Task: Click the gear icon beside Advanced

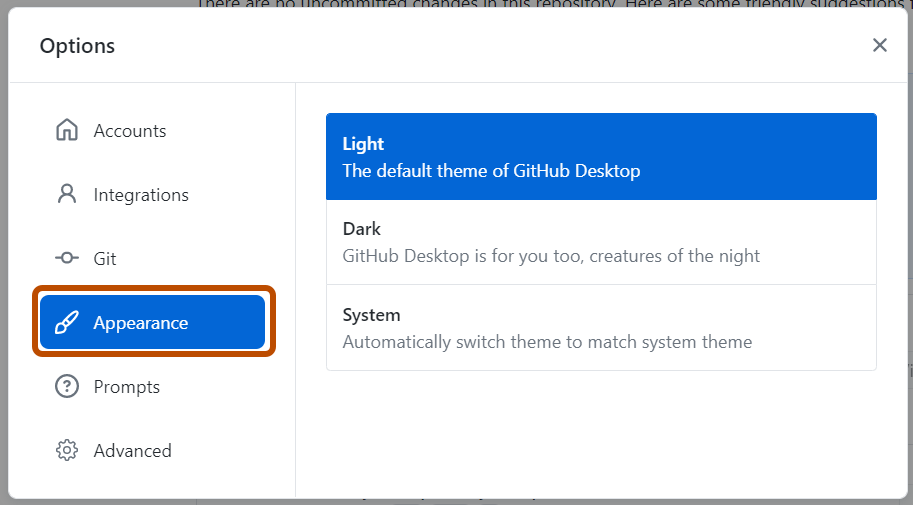Action: 67,450
